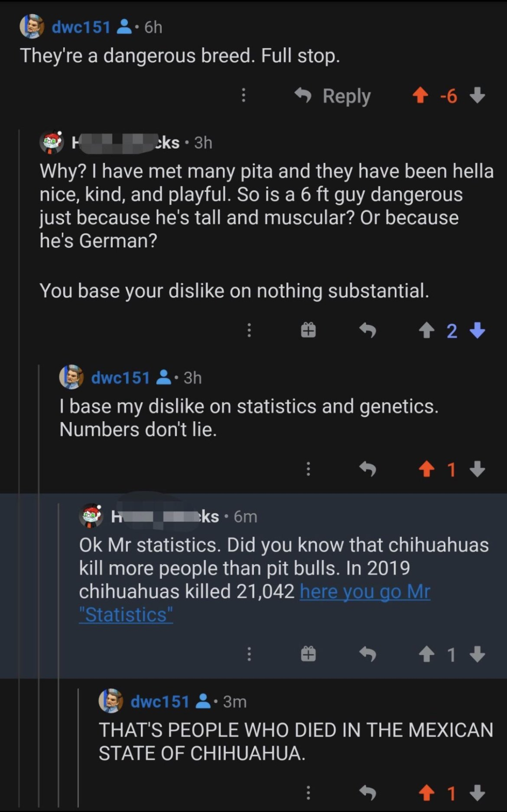This screenshot has width=507, height=812.
Task: Open dwc151's profile from the 6h comment
Action: click(81, 27)
